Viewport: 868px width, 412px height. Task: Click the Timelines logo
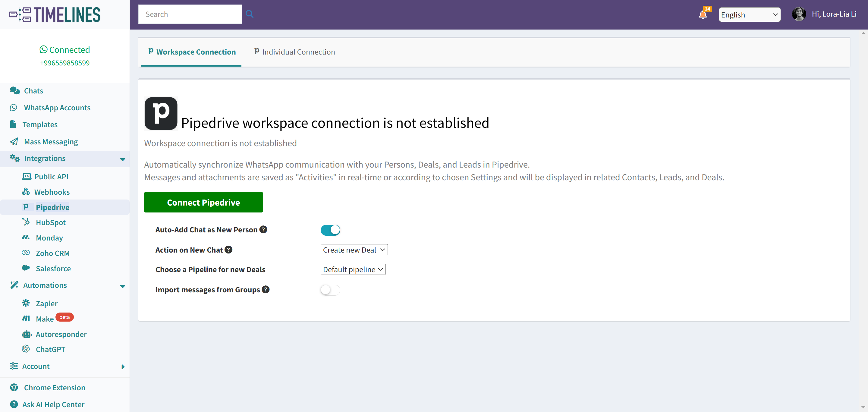coord(55,15)
